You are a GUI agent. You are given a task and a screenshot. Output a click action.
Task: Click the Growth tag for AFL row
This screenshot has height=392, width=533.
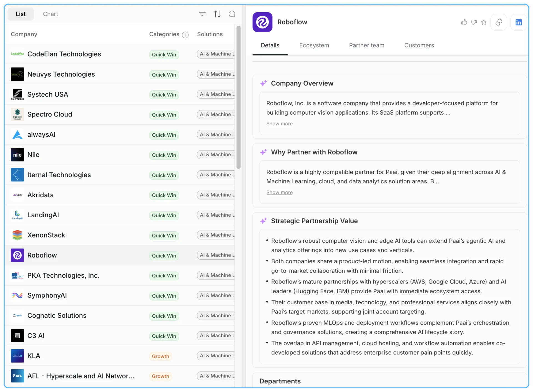[x=160, y=376]
